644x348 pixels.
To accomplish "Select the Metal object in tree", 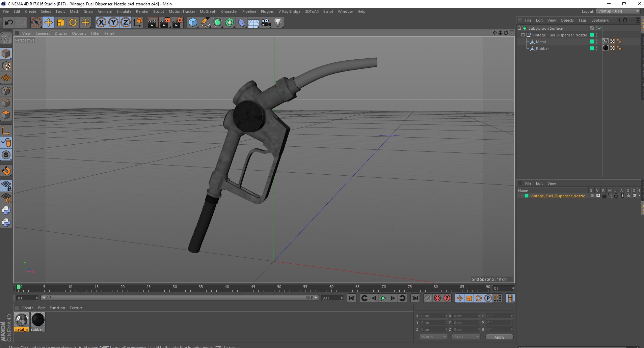I will 541,42.
